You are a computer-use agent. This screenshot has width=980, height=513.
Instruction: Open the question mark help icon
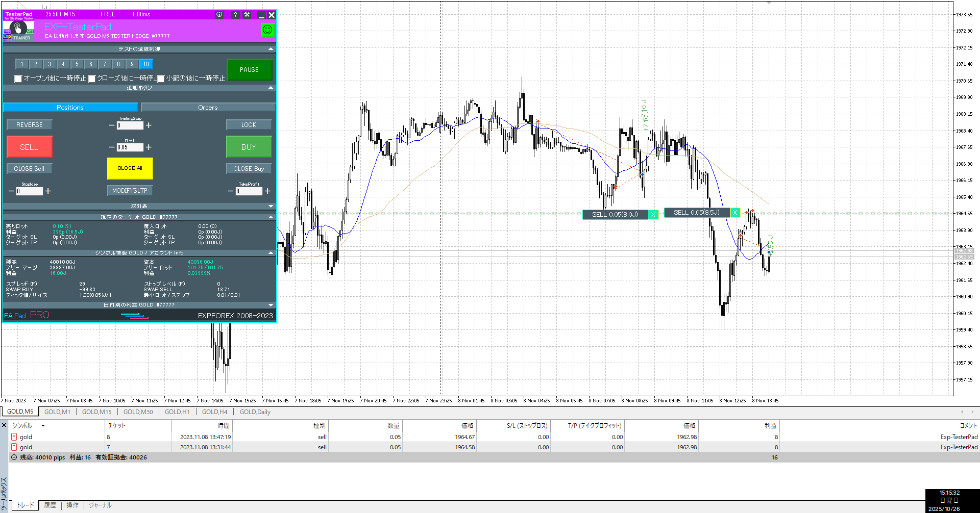point(235,15)
